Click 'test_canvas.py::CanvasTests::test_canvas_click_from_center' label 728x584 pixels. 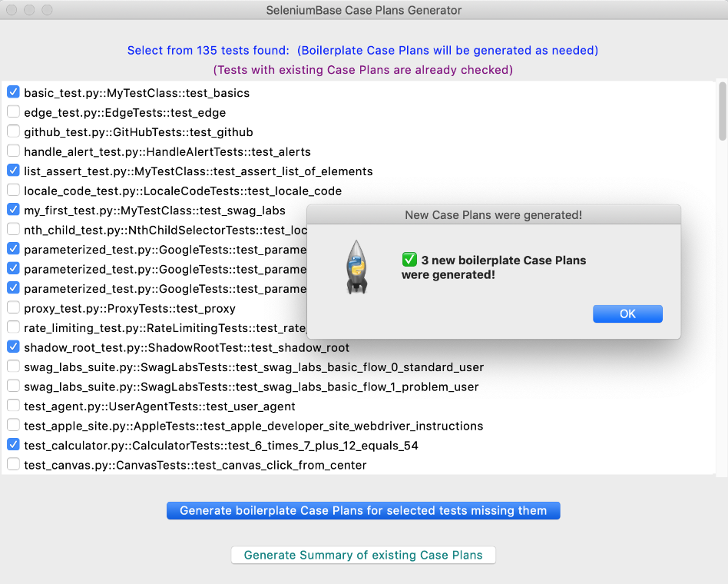[x=195, y=465]
